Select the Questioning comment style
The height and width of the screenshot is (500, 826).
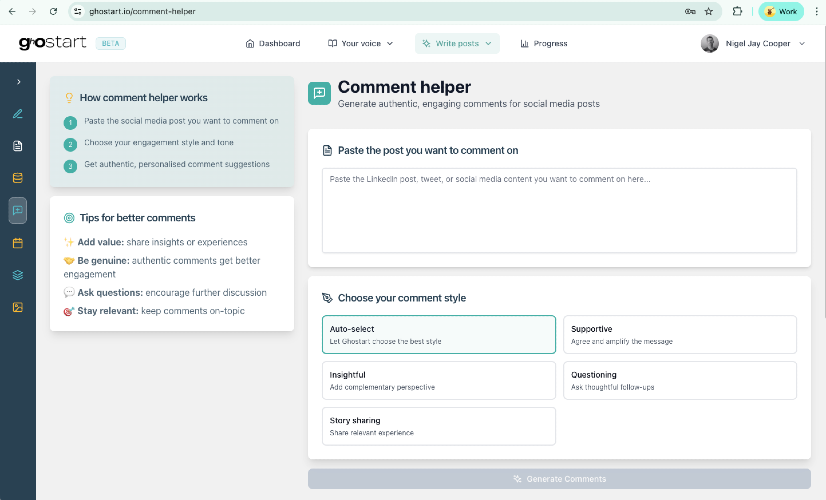(680, 380)
